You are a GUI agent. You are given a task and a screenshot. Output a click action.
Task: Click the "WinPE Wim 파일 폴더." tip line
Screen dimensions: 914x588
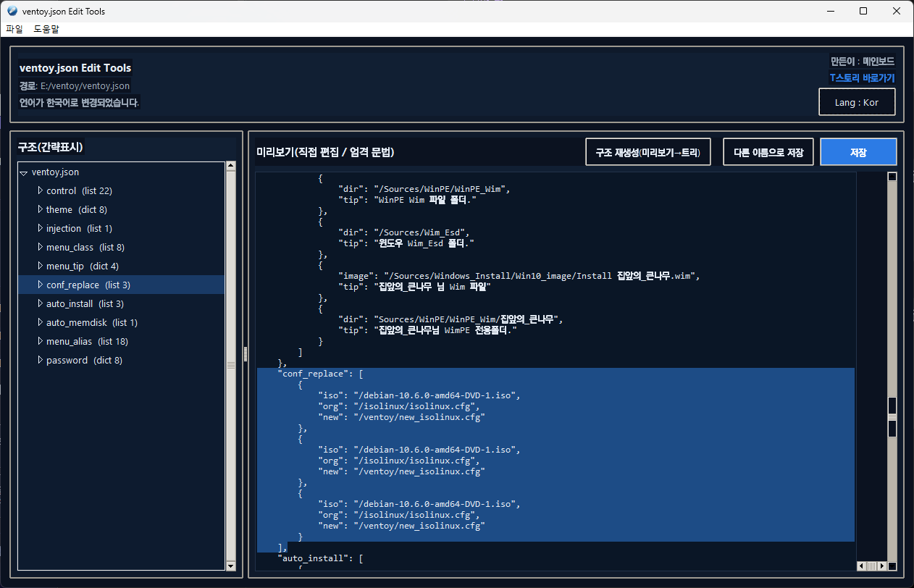click(407, 200)
